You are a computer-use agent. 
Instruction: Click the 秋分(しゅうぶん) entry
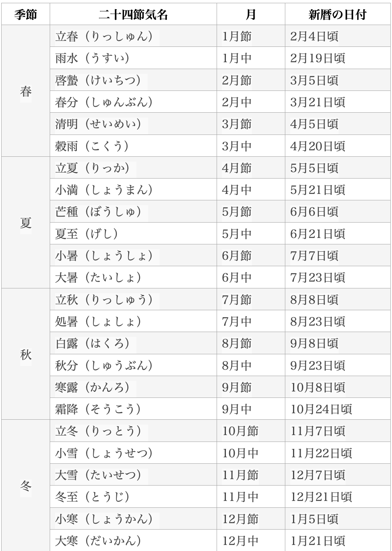[133, 365]
